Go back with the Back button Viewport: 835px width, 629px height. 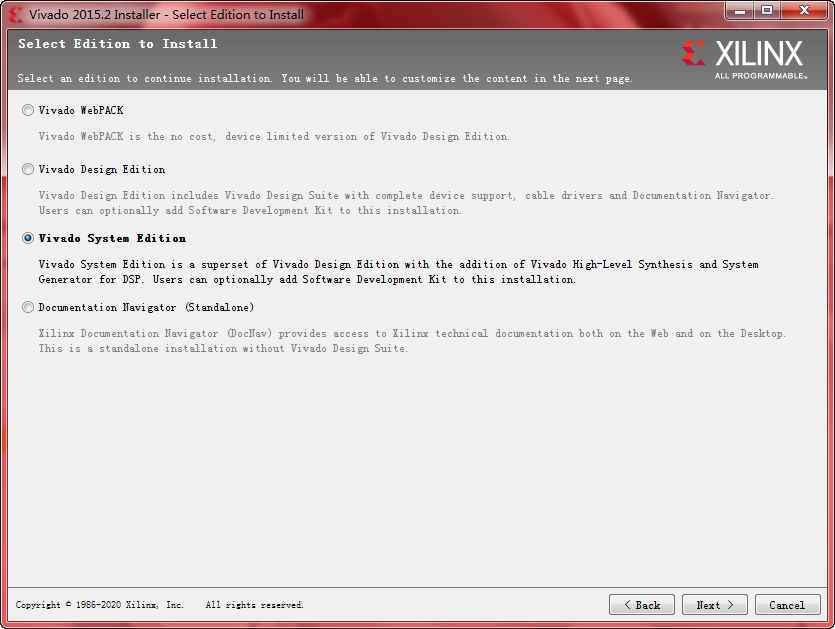click(642, 605)
